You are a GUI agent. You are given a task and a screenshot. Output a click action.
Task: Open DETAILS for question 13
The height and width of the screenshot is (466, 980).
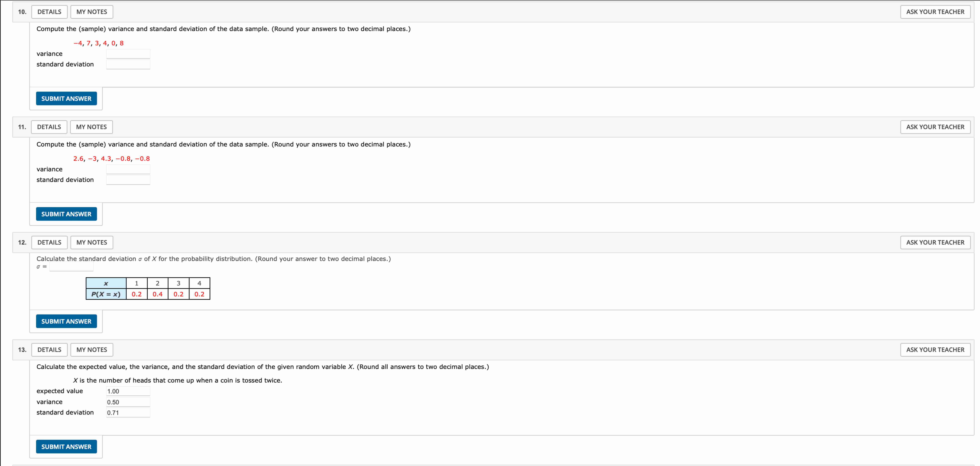(49, 349)
